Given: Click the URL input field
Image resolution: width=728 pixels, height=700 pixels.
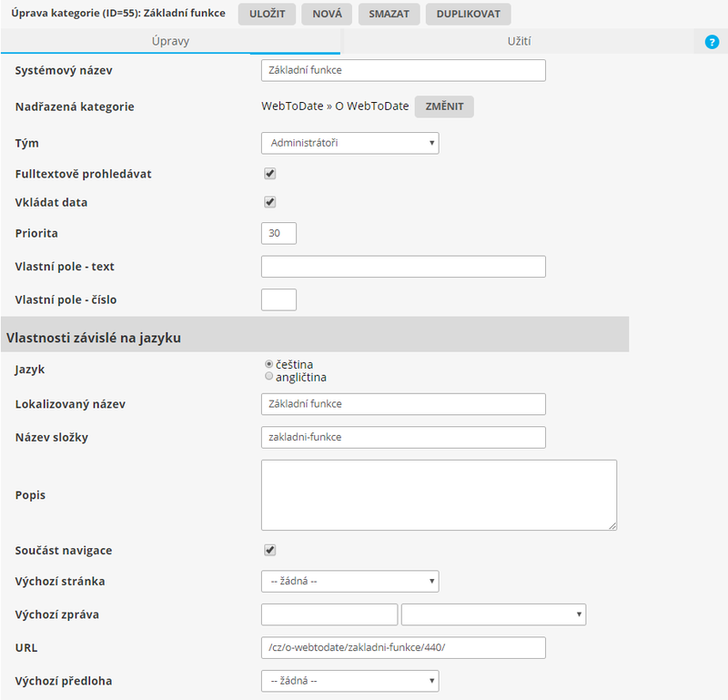Looking at the screenshot, I should (402, 647).
